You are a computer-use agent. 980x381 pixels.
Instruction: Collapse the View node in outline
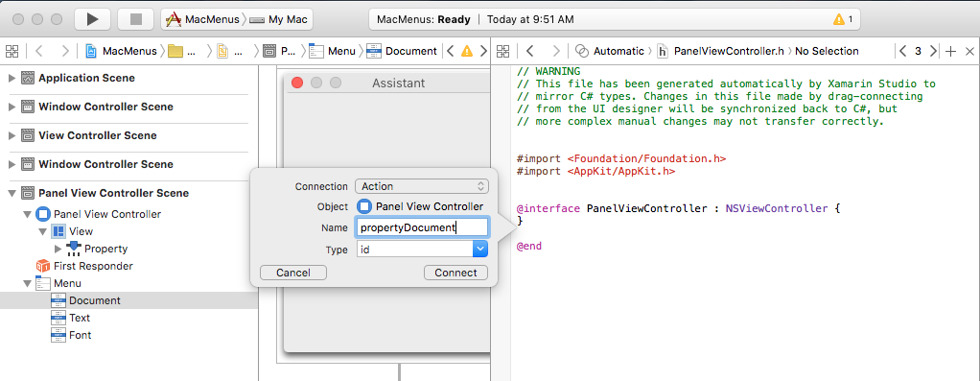(42, 231)
